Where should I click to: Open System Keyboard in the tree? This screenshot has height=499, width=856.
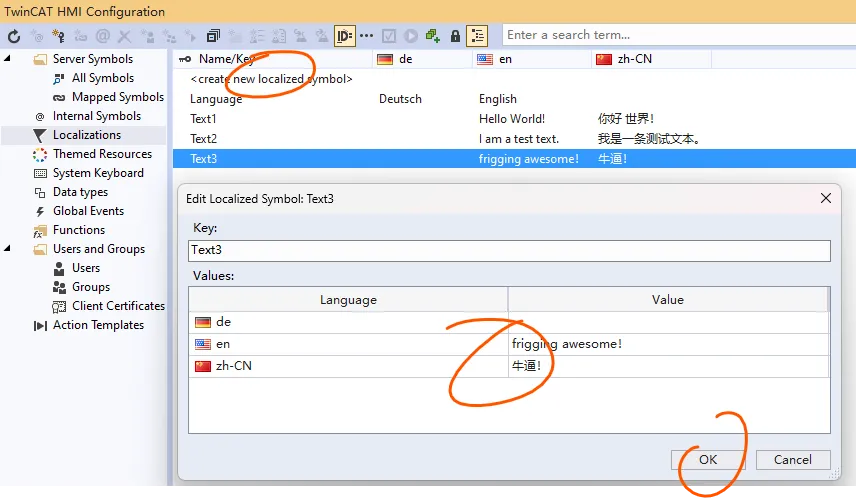98,173
